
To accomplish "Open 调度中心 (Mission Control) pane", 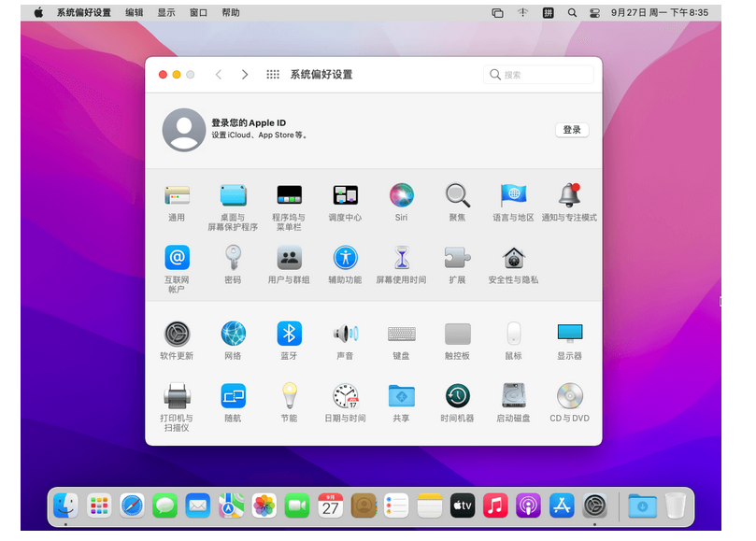I will (x=345, y=196).
